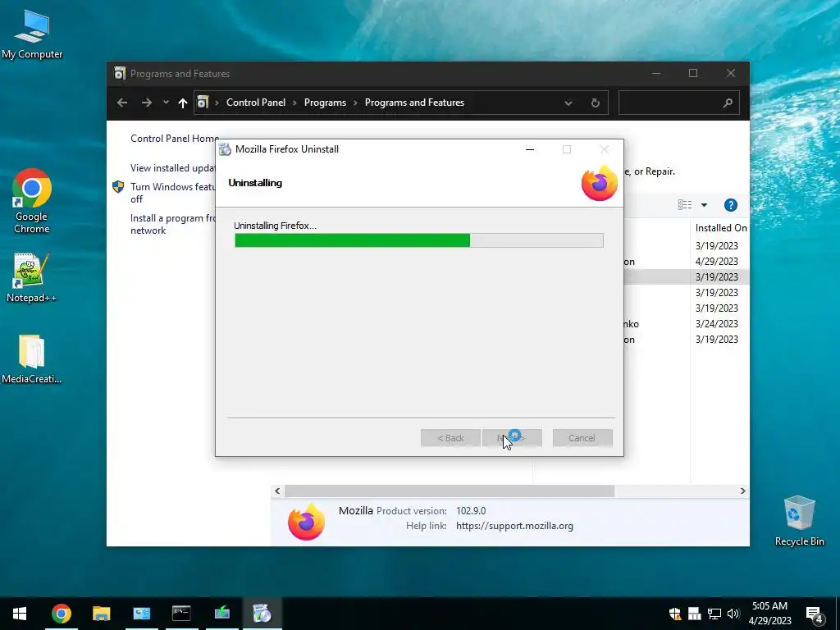Click the taskbar clock showing 5:05 AM
Viewport: 840px width, 630px height.
(769, 614)
